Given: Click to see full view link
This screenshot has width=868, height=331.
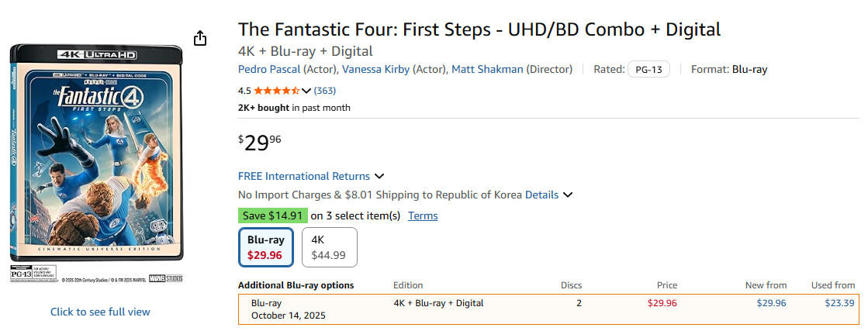Looking at the screenshot, I should 100,312.
